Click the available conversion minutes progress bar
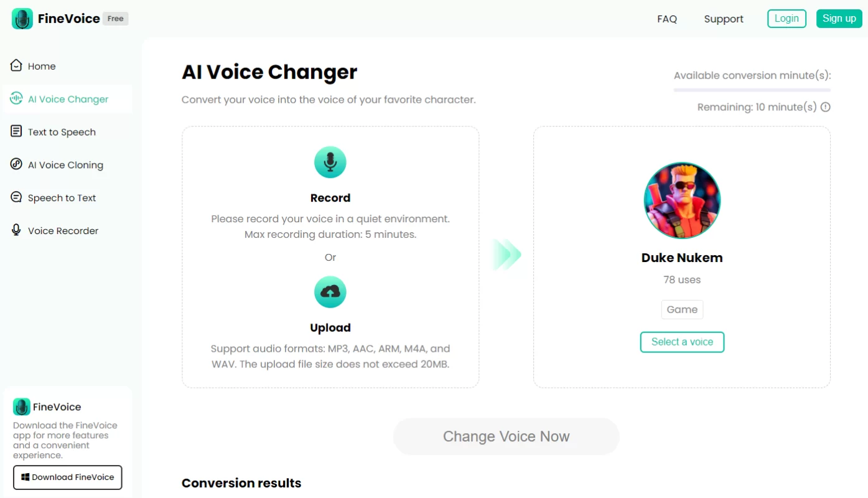This screenshot has height=498, width=868. pyautogui.click(x=752, y=90)
